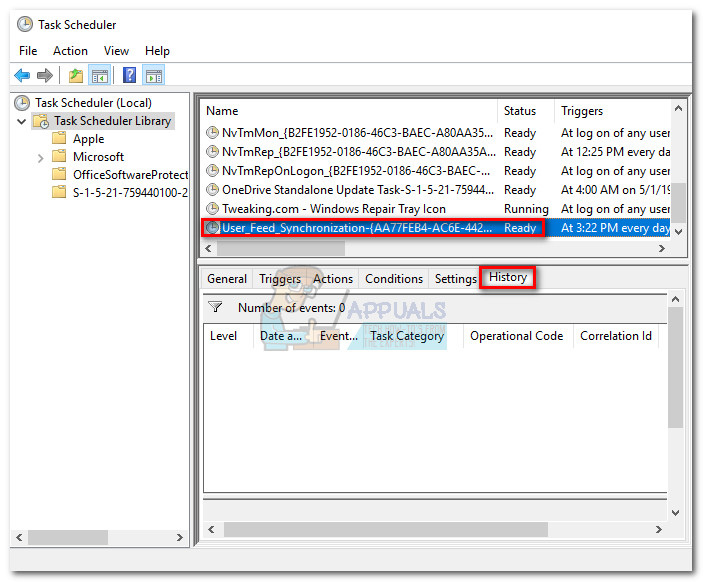
Task: Open the Help menu
Action: (x=157, y=51)
